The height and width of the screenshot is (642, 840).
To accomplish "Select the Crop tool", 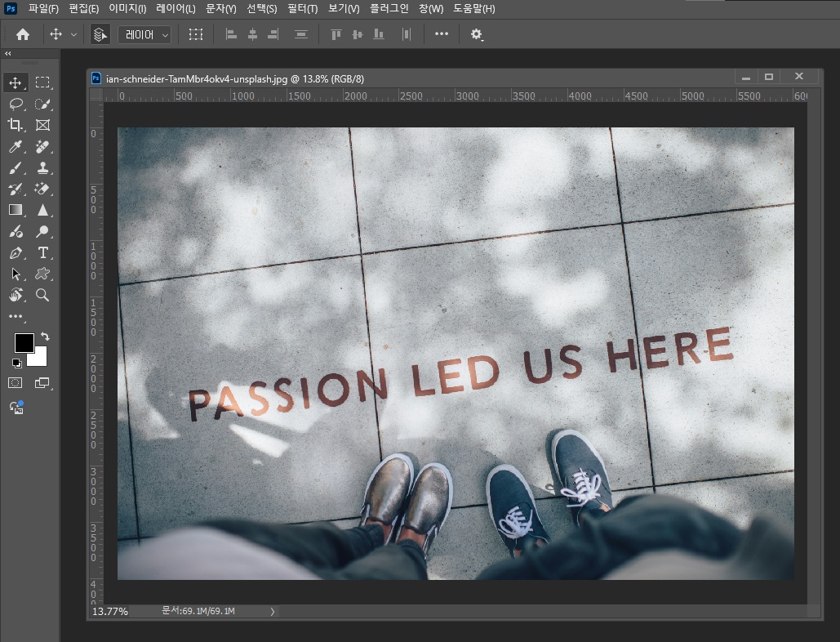I will point(15,125).
